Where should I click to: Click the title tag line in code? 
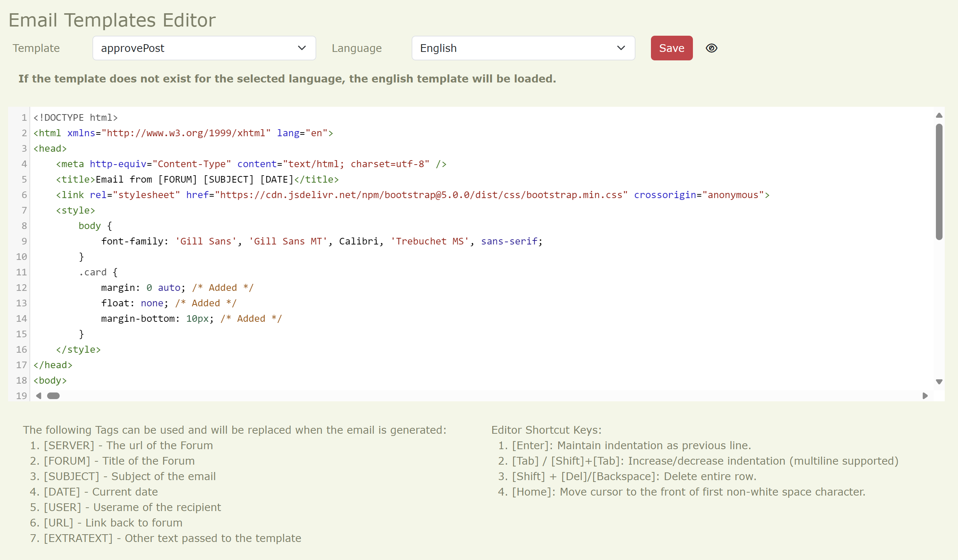click(197, 179)
